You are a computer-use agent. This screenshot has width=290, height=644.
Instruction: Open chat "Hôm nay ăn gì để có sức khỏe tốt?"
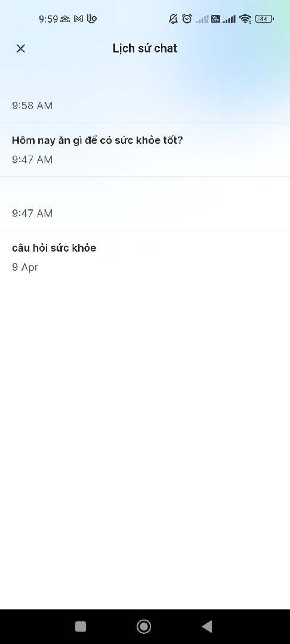click(x=145, y=150)
